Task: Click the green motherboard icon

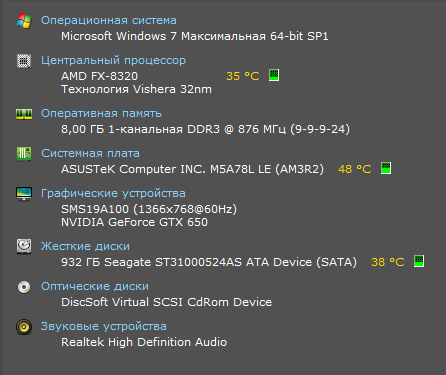Action: click(x=24, y=154)
